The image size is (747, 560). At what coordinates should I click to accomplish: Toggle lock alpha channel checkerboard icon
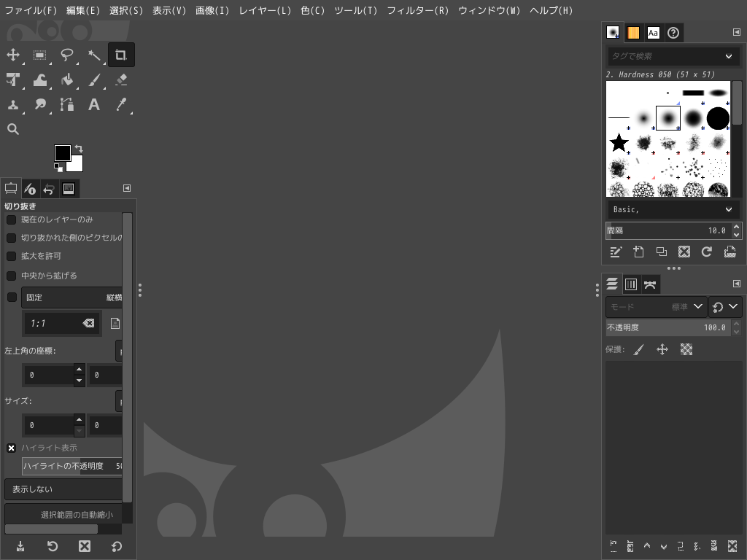[x=686, y=349]
